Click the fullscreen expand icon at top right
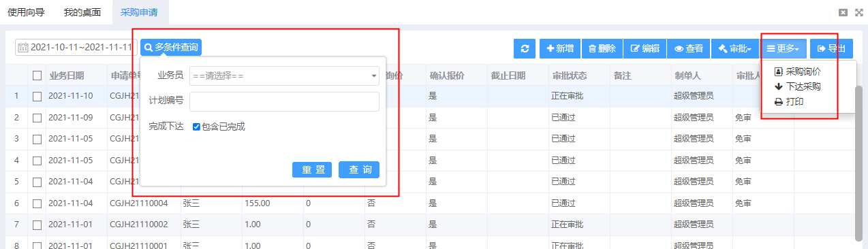 858,12
